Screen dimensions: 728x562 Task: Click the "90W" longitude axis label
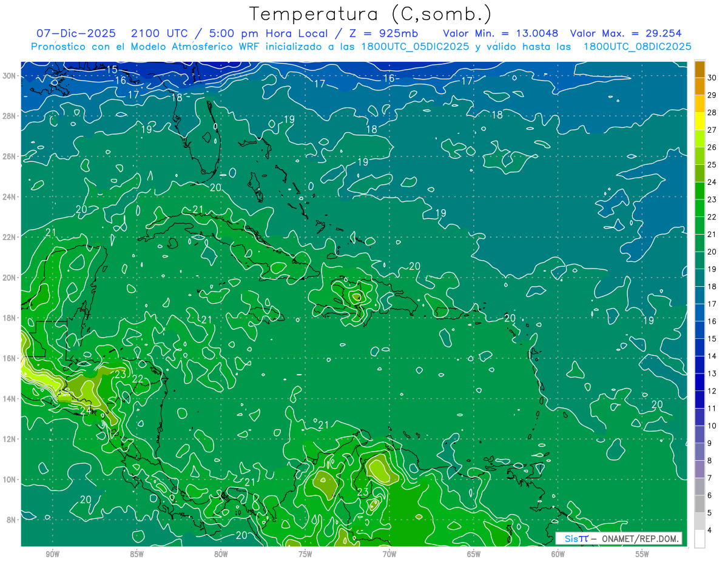click(52, 554)
